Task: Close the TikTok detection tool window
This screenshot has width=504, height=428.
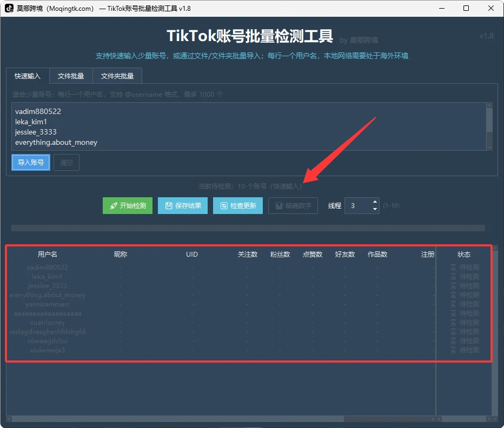Action: click(x=491, y=8)
